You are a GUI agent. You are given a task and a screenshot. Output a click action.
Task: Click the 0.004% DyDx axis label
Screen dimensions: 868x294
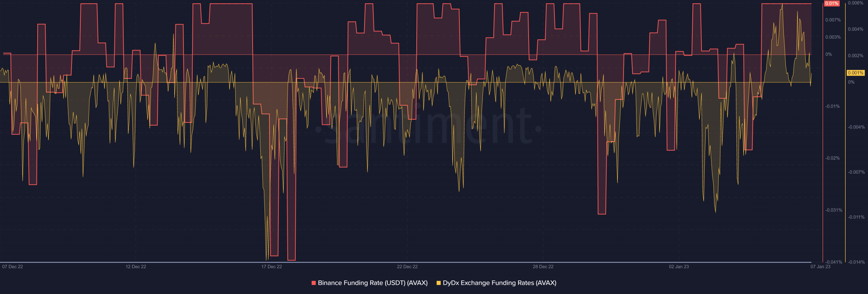pyautogui.click(x=856, y=29)
